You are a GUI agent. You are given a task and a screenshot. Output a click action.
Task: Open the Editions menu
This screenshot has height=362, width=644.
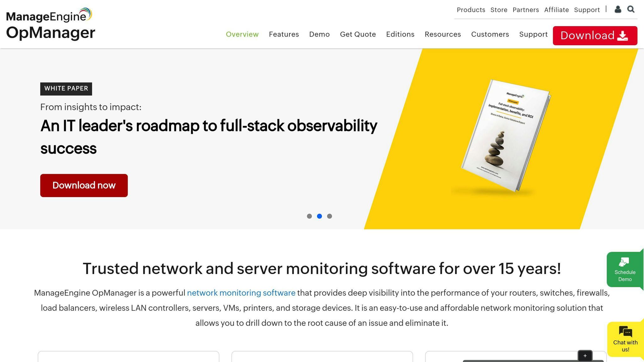coord(400,34)
